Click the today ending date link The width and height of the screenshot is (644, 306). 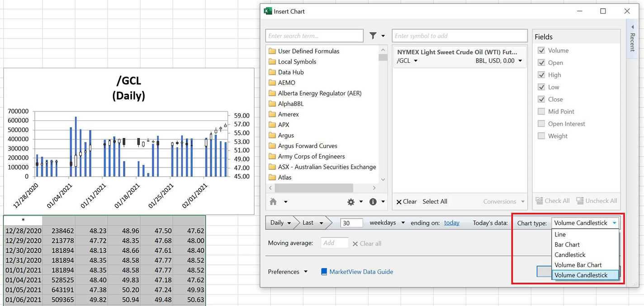[452, 223]
